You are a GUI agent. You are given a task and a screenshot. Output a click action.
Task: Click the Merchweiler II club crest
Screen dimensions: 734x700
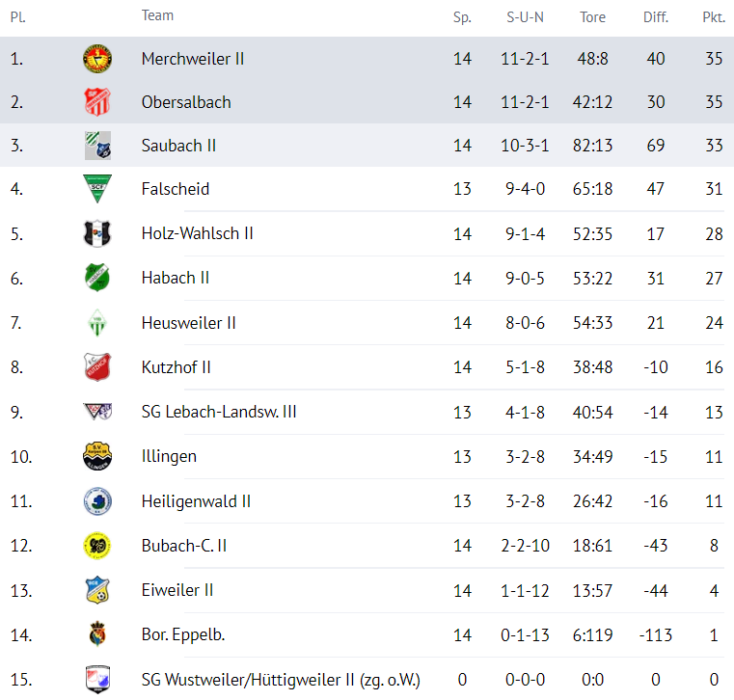pyautogui.click(x=97, y=59)
